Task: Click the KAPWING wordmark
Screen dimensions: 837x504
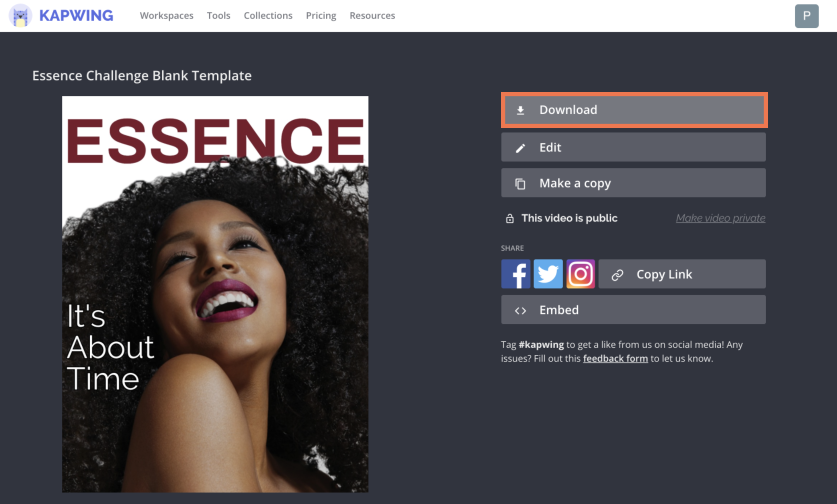Action: tap(76, 15)
